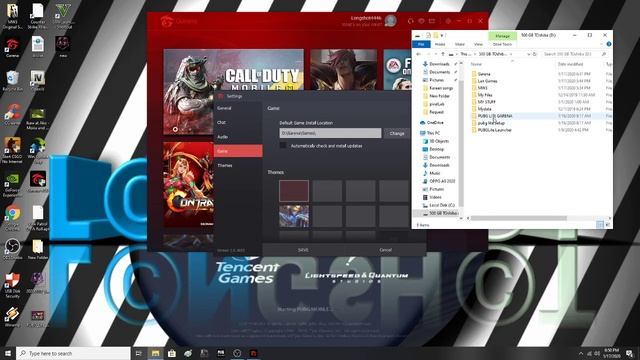Open File tab in Explorer ribbon
Image resolution: width=640 pixels, height=360 pixels.
(421, 44)
